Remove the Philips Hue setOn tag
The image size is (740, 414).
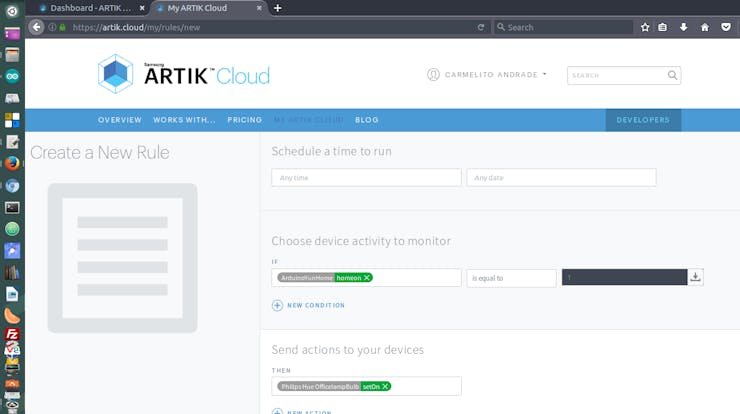point(386,386)
